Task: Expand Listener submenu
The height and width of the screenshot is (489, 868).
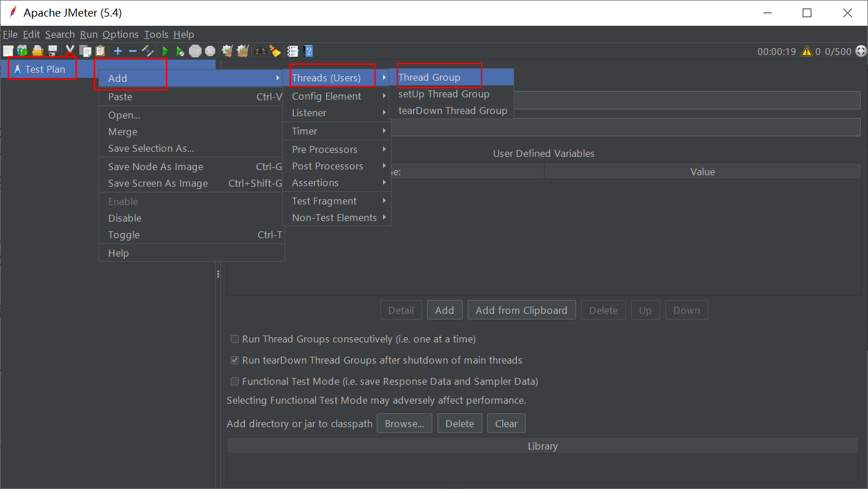Action: (337, 113)
